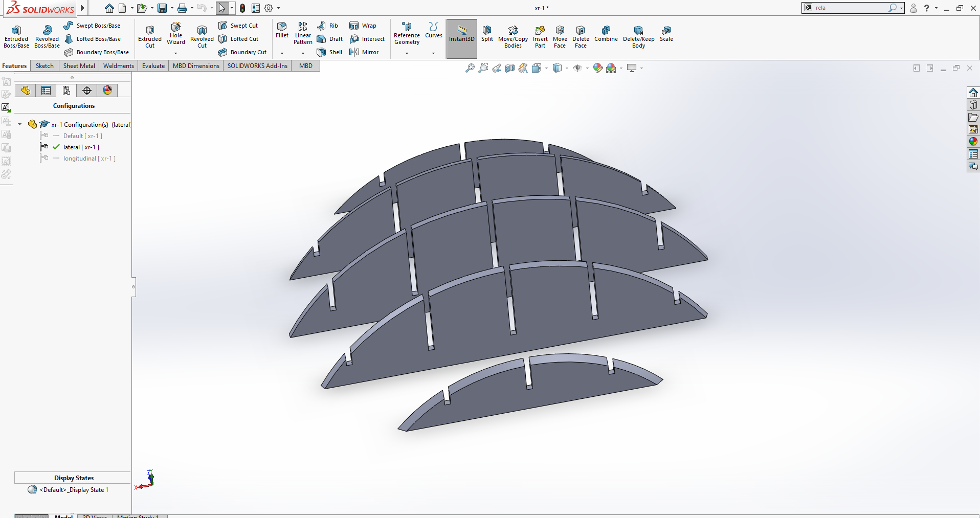Select the Draft feature
The width and height of the screenshot is (980, 518).
pyautogui.click(x=330, y=39)
